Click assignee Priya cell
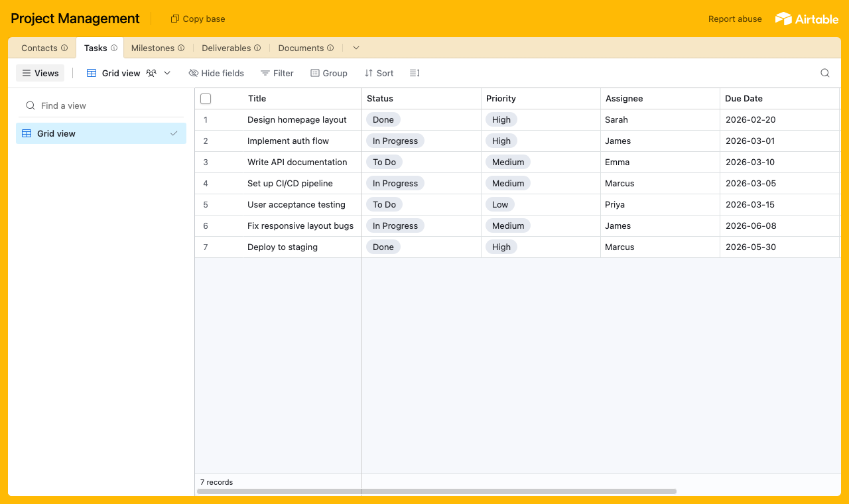This screenshot has height=504, width=849. tap(660, 204)
